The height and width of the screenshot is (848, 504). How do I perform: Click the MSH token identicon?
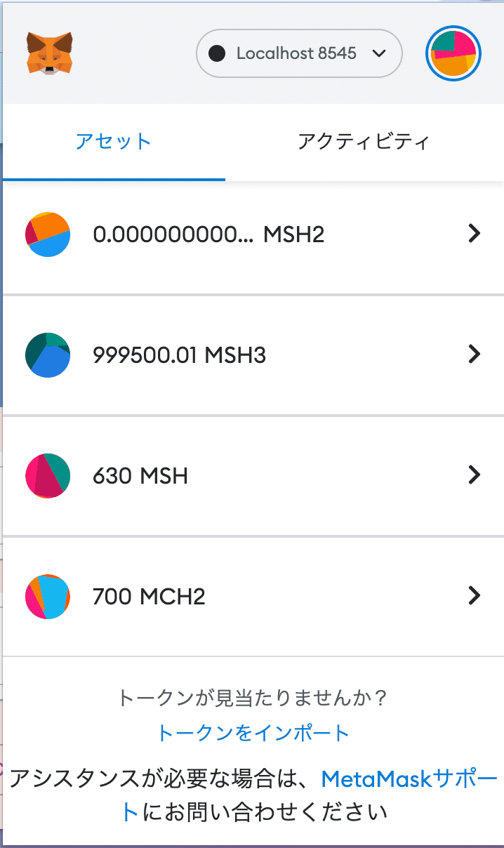[x=48, y=475]
